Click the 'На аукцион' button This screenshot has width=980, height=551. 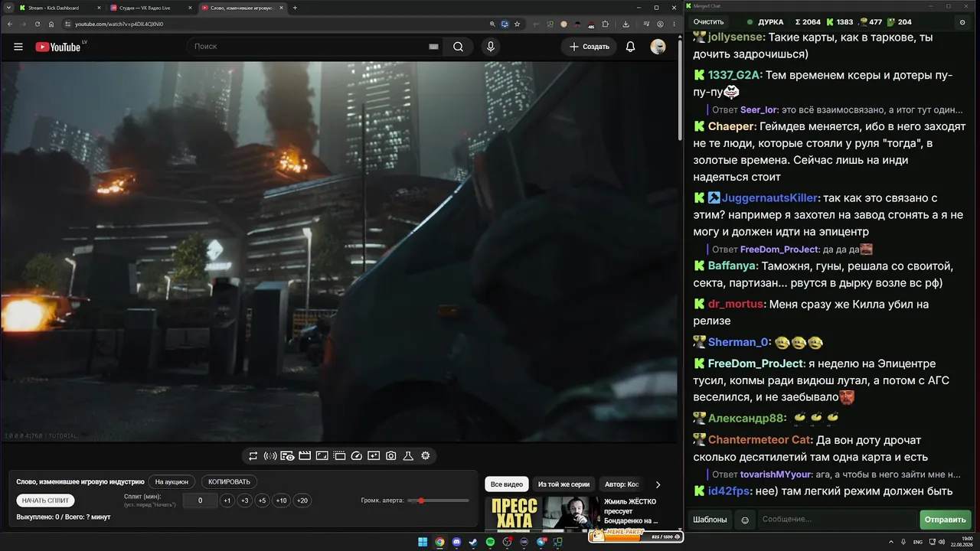(171, 482)
